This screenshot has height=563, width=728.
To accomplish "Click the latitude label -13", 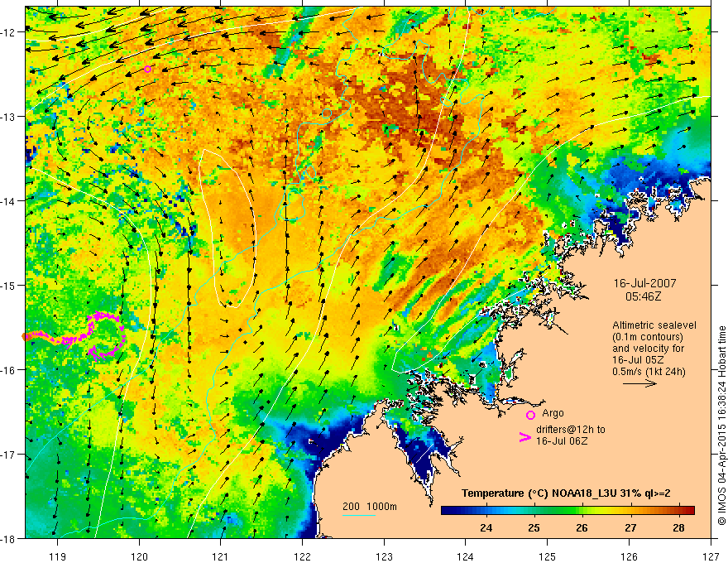I will coord(9,117).
